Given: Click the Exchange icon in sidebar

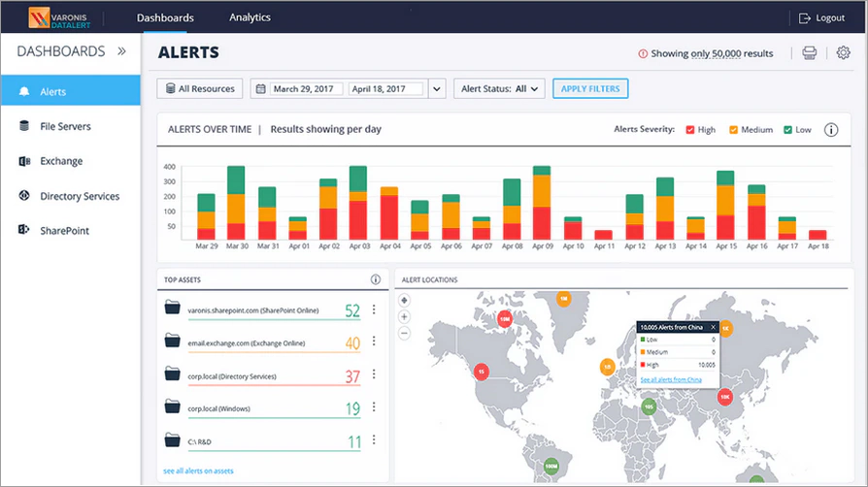Looking at the screenshot, I should pos(24,161).
